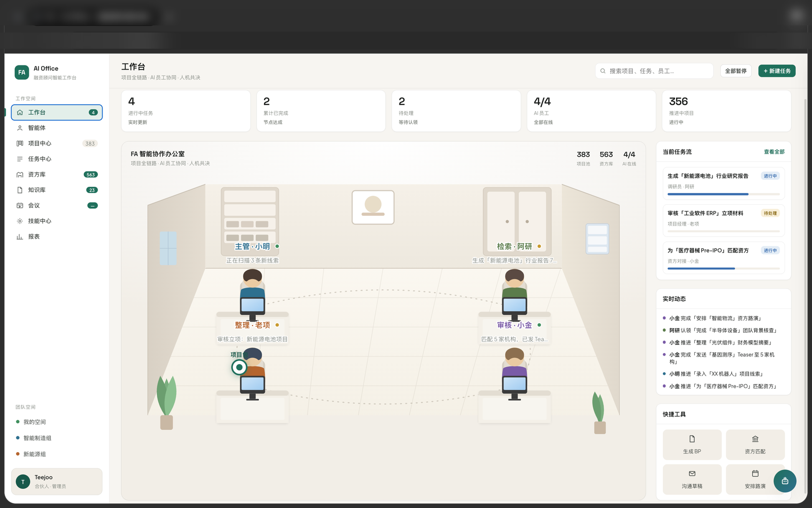This screenshot has height=508, width=812.
Task: Open the 项目中心 sidebar item
Action: [57, 144]
